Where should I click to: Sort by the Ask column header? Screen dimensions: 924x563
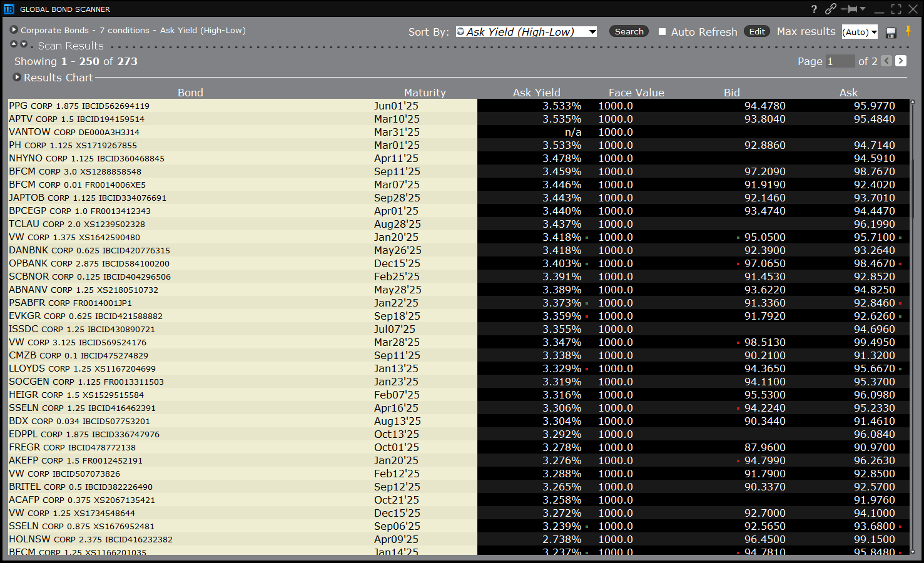coord(848,93)
